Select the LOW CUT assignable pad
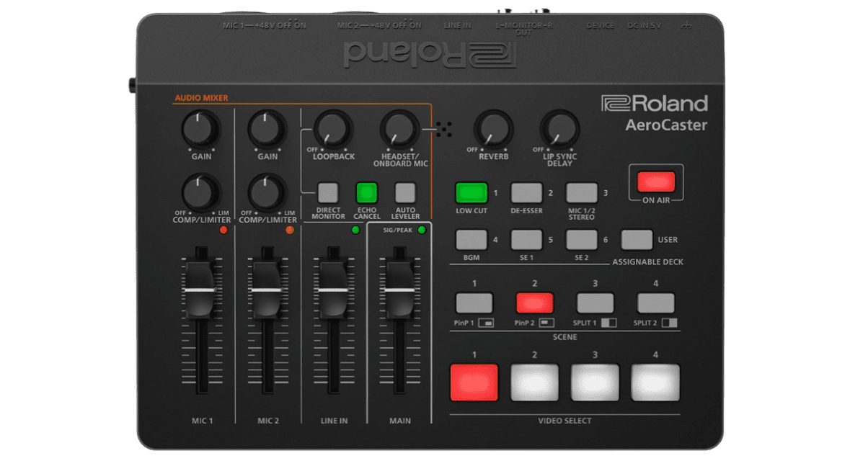The image size is (868, 461). pos(472,194)
